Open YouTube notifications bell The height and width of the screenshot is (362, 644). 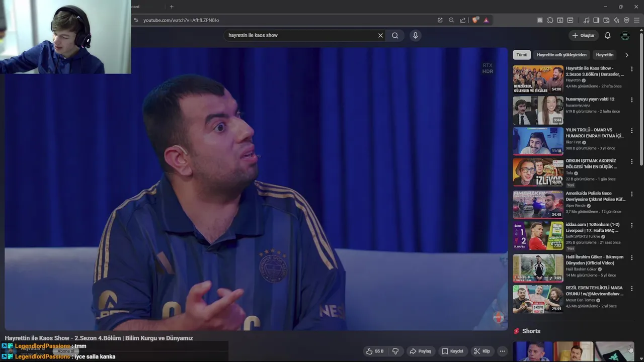[x=608, y=35]
